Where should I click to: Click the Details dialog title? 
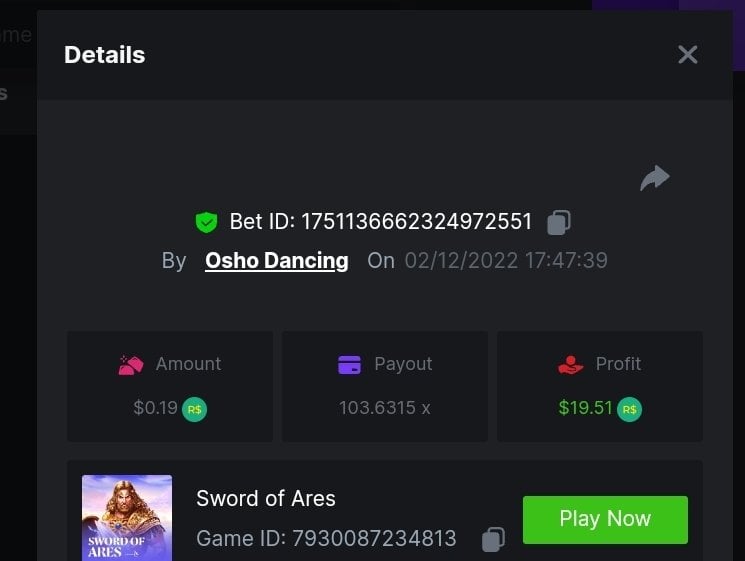[x=105, y=55]
